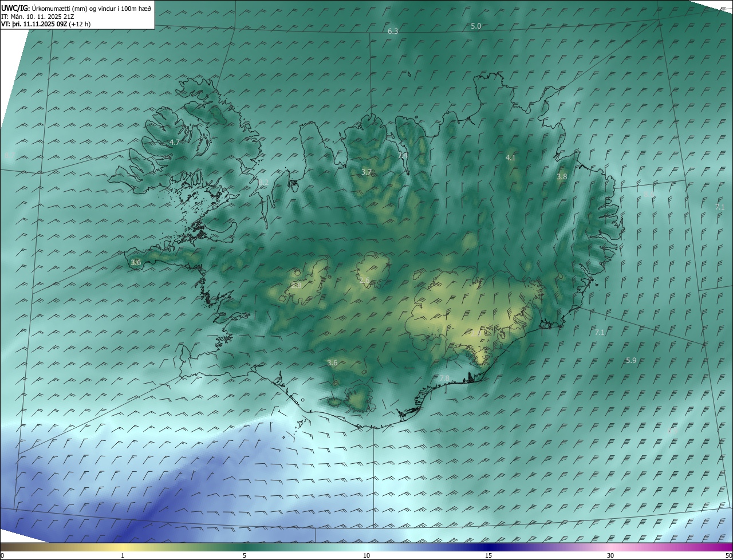Screen dimensions: 733x560
Task: Click the '15' tick on the color scale
Action: [x=488, y=555]
